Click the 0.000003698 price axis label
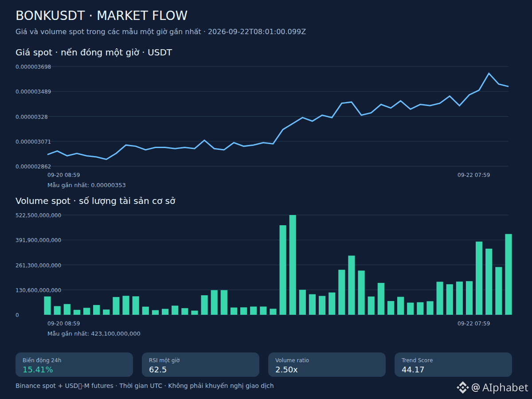Image resolution: width=532 pixels, height=399 pixels. 33,67
